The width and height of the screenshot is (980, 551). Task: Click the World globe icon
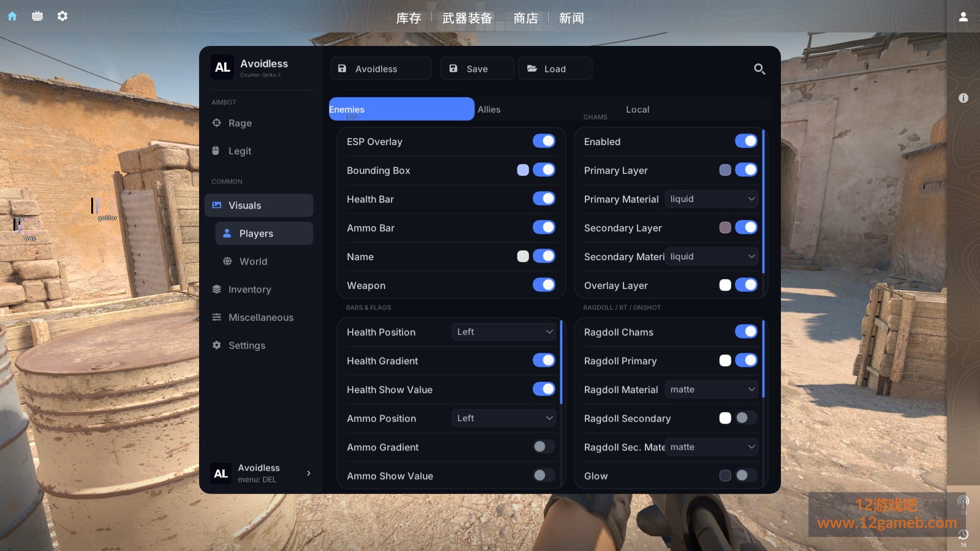pyautogui.click(x=227, y=261)
